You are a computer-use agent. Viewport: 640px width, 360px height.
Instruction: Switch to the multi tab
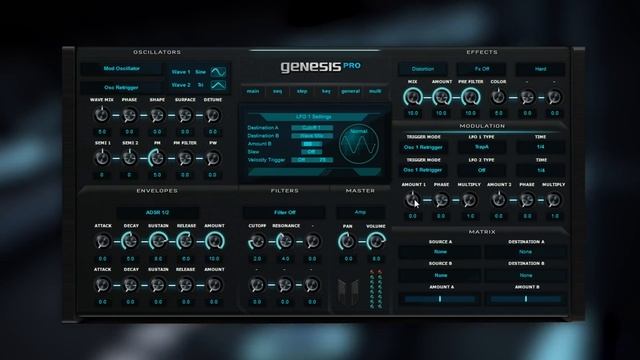375,91
